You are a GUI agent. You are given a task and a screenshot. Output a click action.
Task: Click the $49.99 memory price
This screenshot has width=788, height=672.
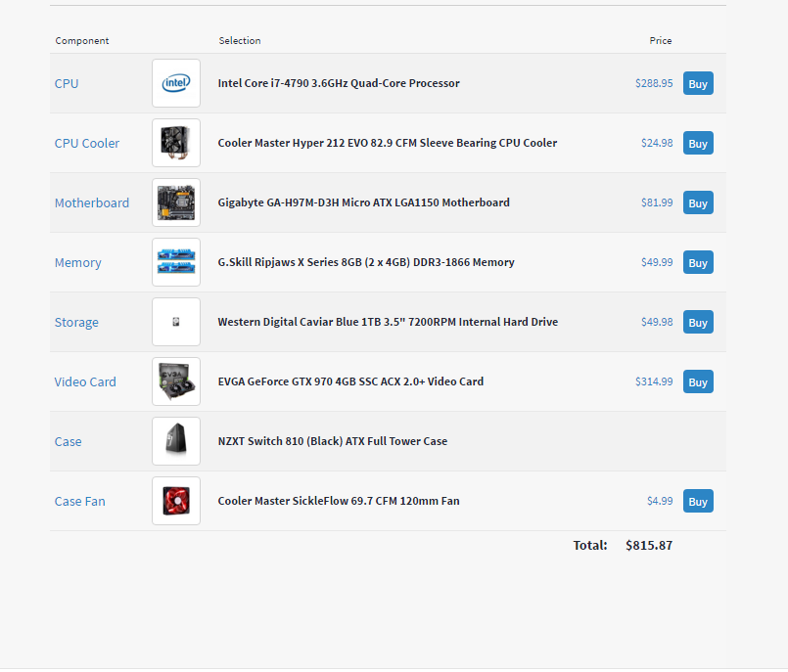657,263
